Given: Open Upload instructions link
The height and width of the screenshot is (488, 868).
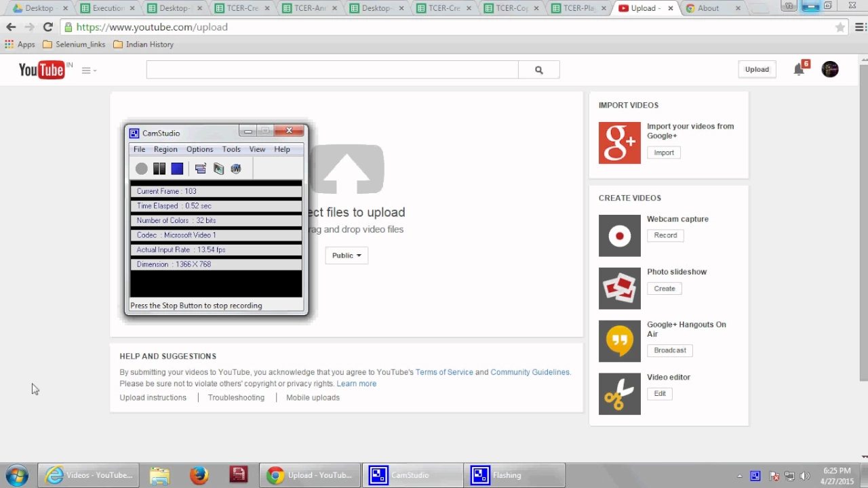Looking at the screenshot, I should (x=153, y=398).
